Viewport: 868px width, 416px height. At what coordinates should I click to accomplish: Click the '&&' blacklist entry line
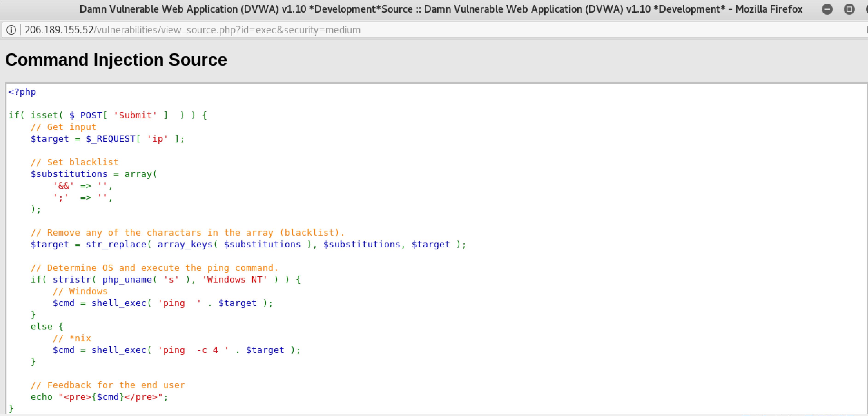[x=83, y=186]
